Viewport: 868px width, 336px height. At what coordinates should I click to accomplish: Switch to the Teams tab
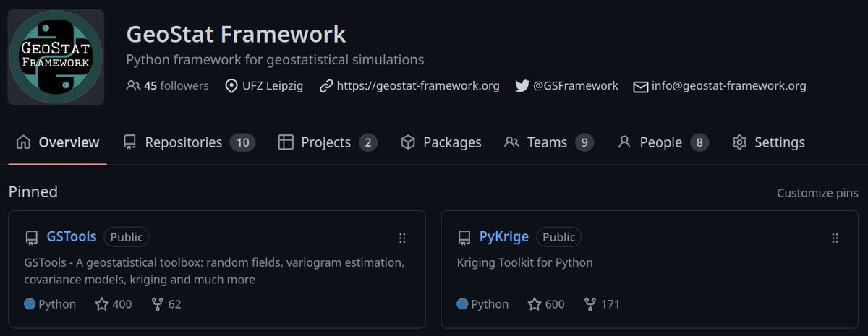(x=549, y=142)
